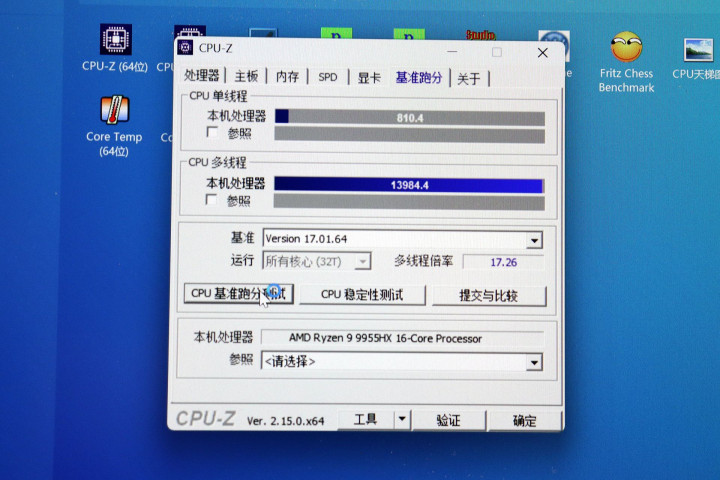Click the multi-thread score bar 13984.4
Screen dimensions: 720x480
click(409, 185)
